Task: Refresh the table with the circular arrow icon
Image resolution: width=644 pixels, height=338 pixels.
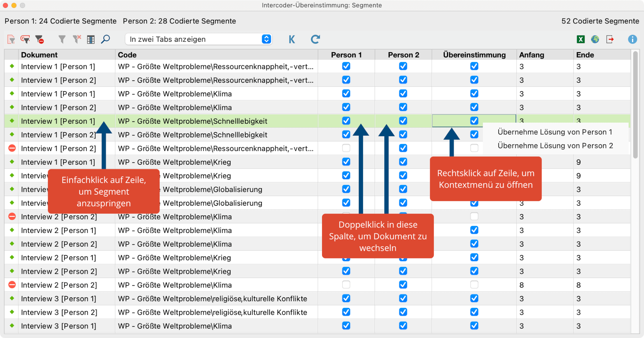Action: click(315, 39)
